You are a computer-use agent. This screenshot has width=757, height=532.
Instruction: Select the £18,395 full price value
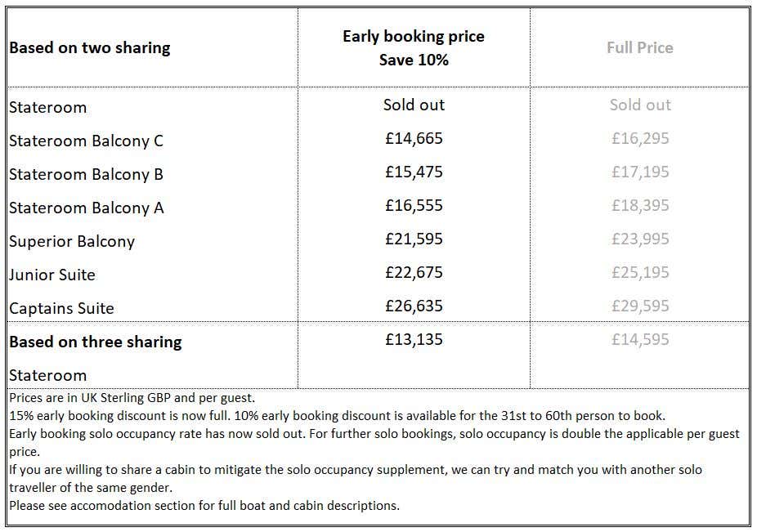click(640, 205)
